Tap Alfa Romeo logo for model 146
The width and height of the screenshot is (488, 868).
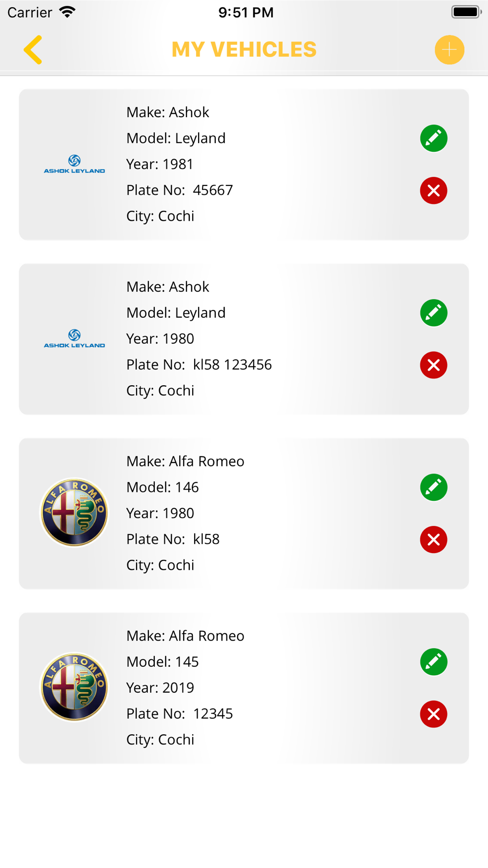(x=74, y=513)
